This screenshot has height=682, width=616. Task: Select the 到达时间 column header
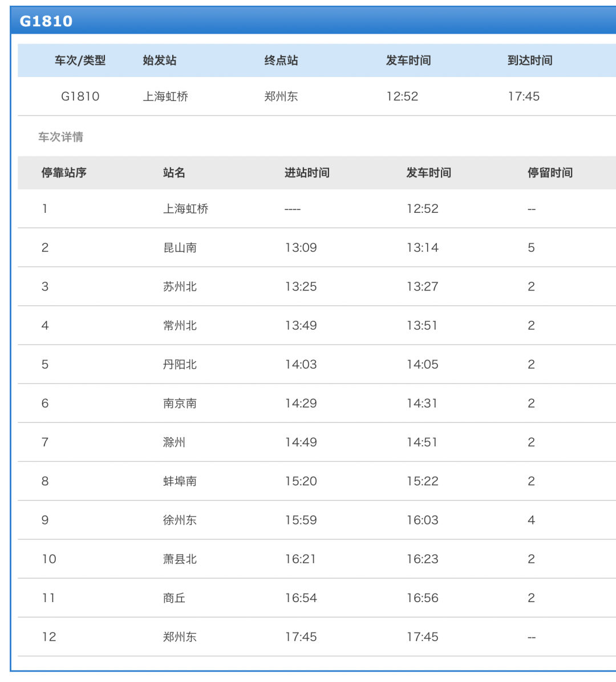tap(530, 60)
